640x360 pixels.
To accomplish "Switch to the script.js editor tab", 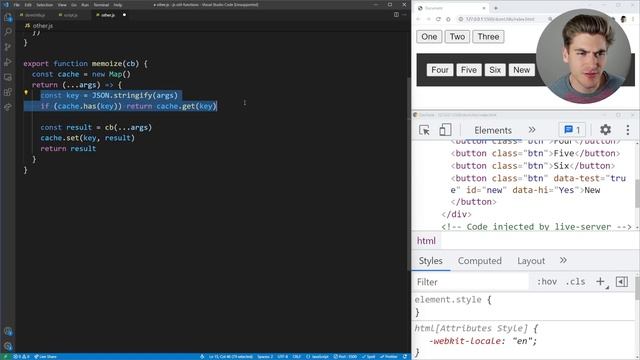I will (x=70, y=15).
